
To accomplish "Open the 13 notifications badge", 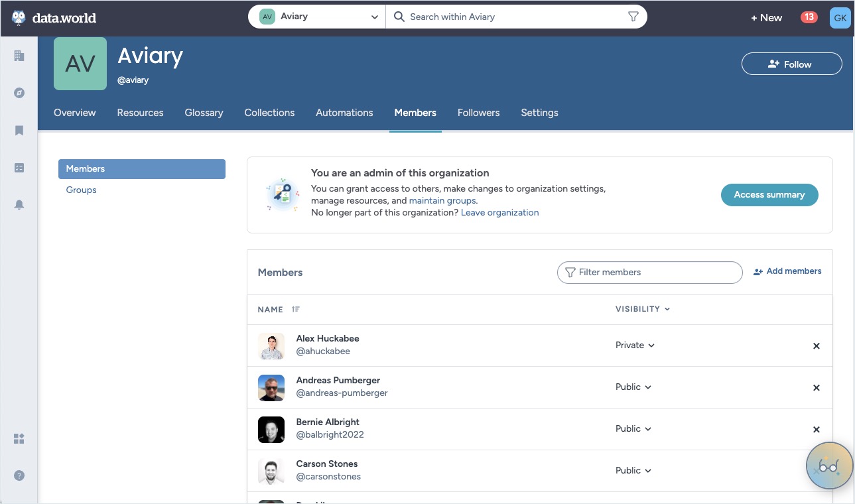I will pyautogui.click(x=809, y=17).
